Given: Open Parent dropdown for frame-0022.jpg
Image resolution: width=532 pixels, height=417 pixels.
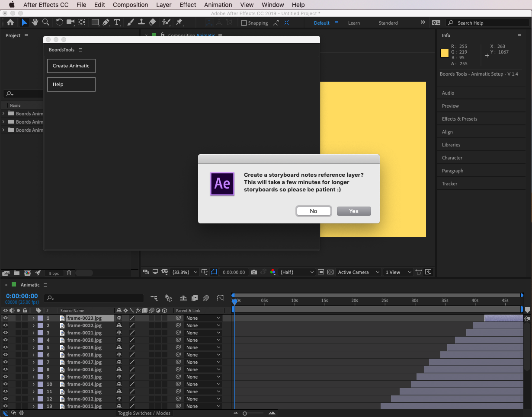Looking at the screenshot, I should pos(203,325).
